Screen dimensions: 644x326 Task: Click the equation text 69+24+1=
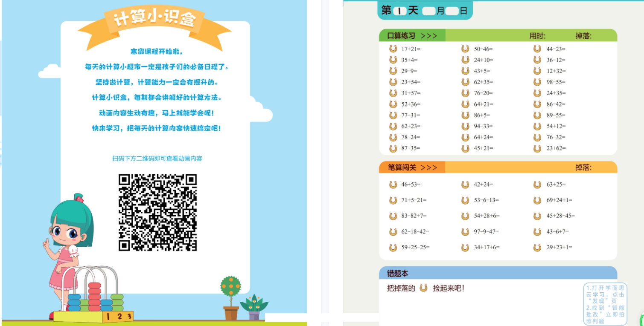click(559, 200)
